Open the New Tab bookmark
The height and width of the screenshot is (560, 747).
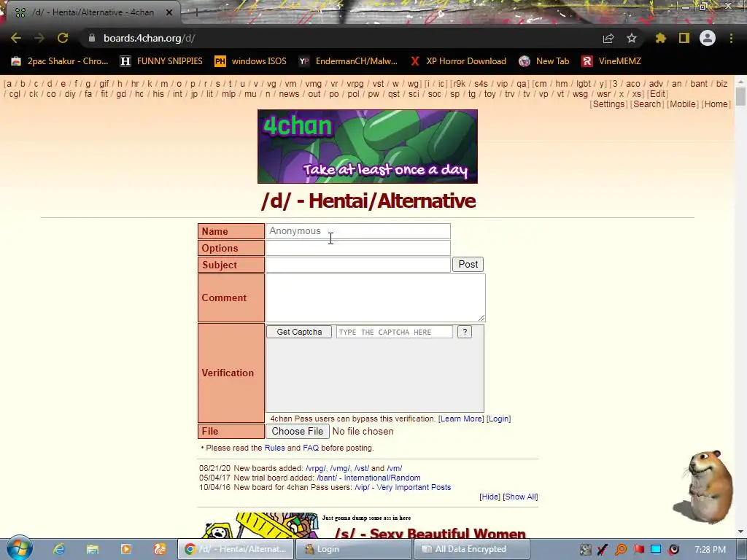544,61
